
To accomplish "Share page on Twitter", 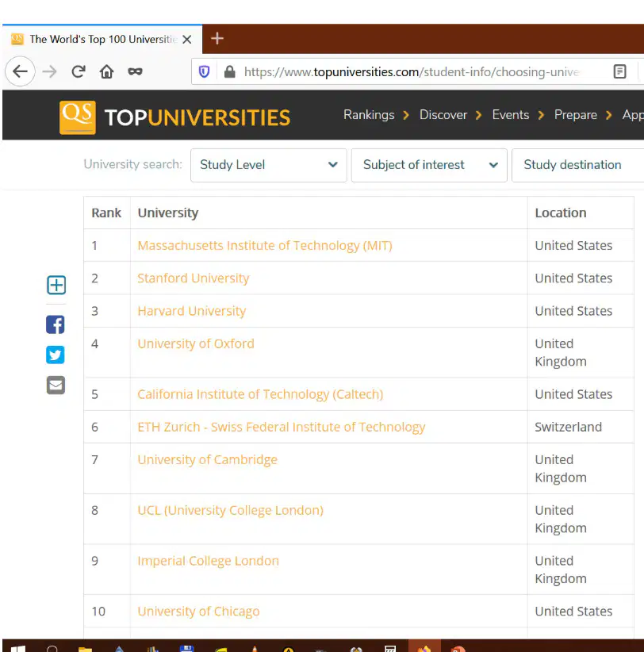I will (56, 355).
